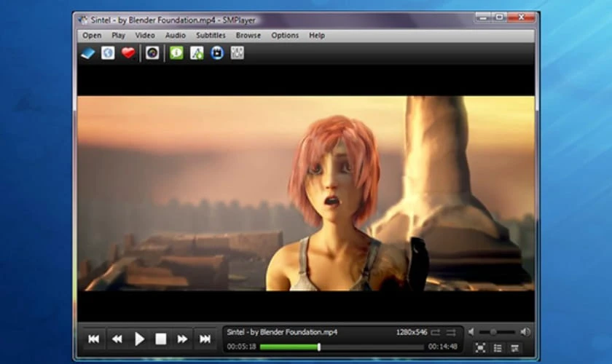Click the green seek bar handle

click(319, 347)
